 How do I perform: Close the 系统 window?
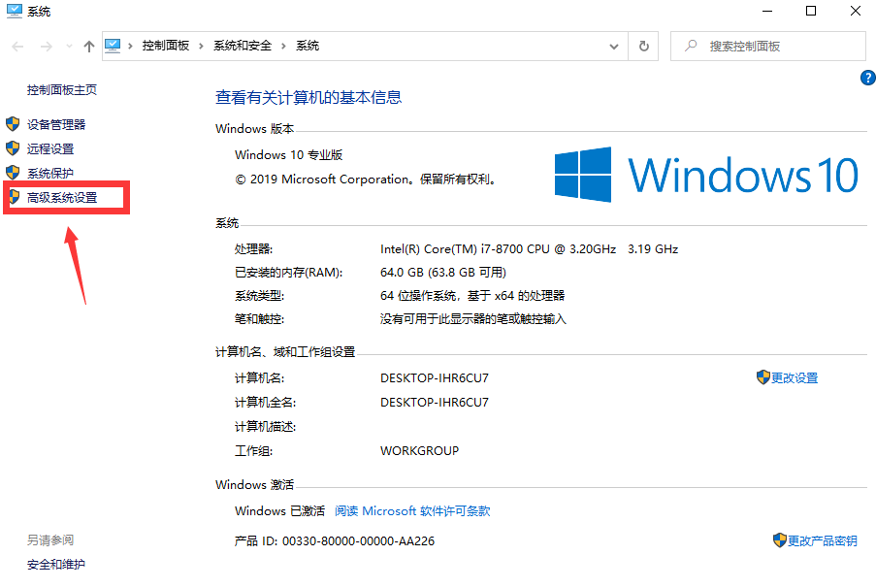pyautogui.click(x=856, y=12)
